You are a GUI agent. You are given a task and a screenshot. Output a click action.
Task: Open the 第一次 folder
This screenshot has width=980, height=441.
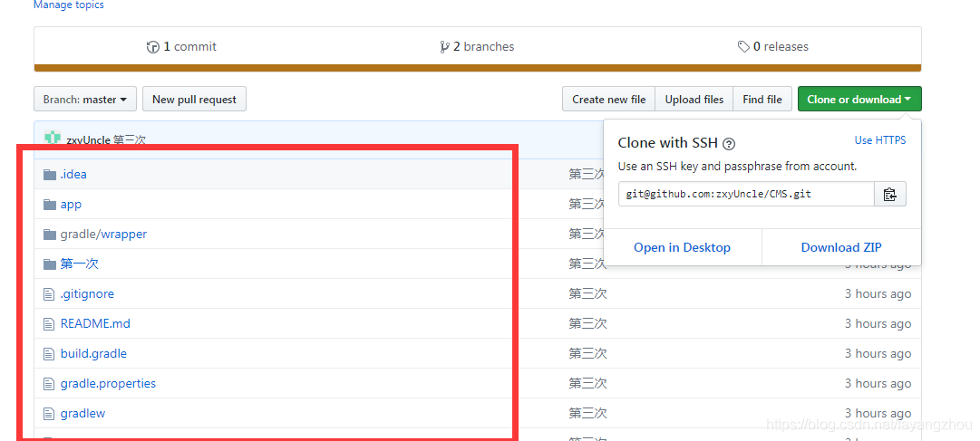pyautogui.click(x=80, y=264)
